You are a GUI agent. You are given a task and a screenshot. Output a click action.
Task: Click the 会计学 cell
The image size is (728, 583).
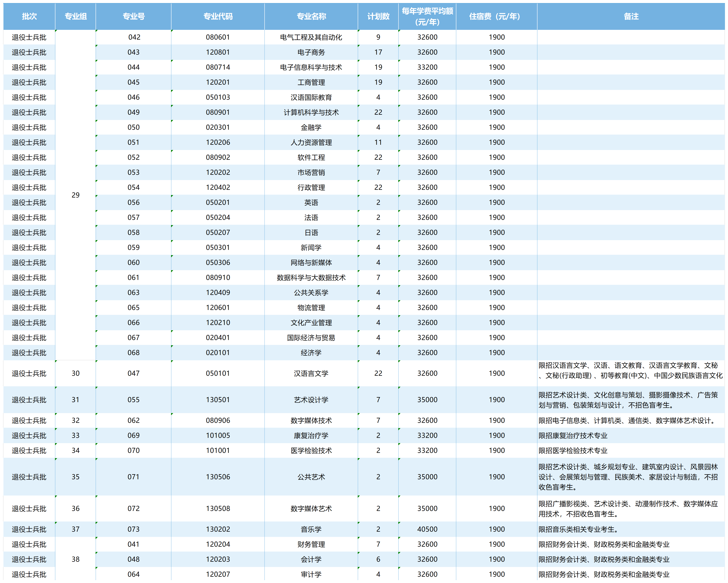(311, 559)
